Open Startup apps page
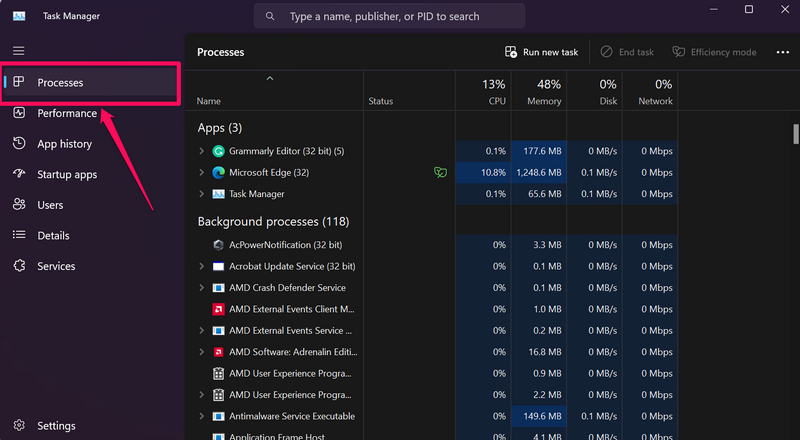Viewport: 800px width, 440px height. click(x=66, y=175)
